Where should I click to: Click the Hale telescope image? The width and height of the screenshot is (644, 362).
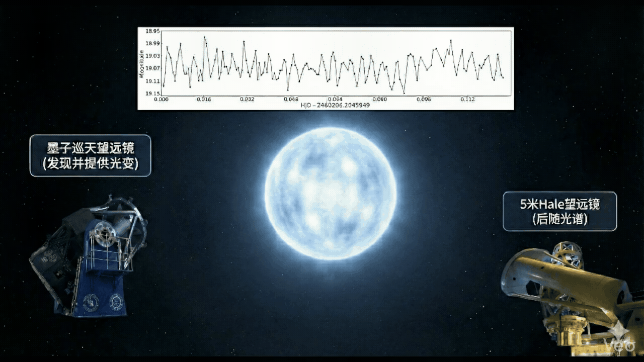[x=569, y=292]
